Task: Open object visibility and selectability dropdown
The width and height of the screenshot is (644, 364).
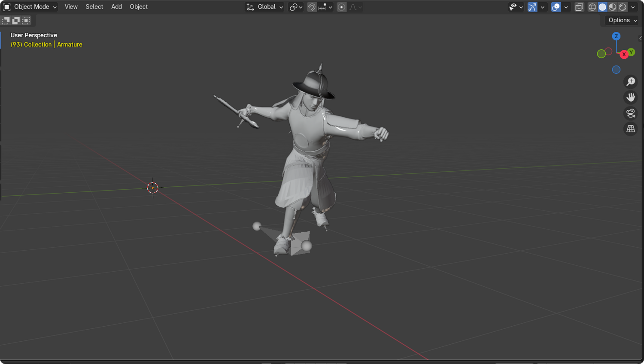Action: [x=516, y=7]
